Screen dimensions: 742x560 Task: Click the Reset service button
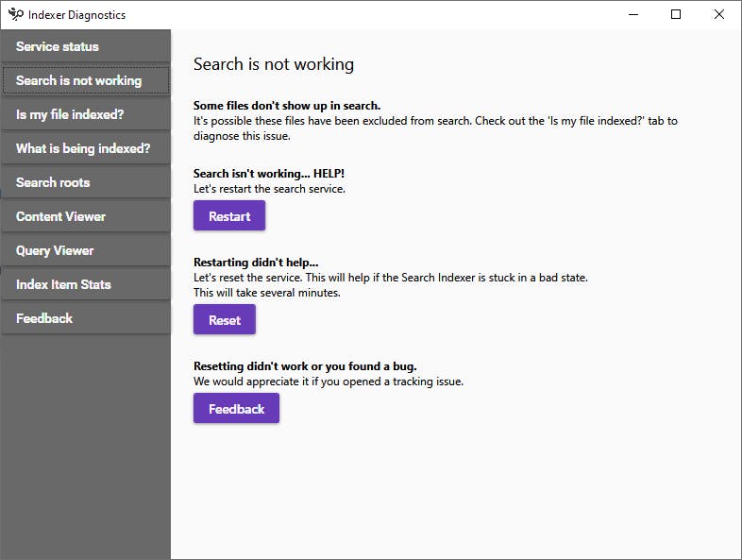225,320
